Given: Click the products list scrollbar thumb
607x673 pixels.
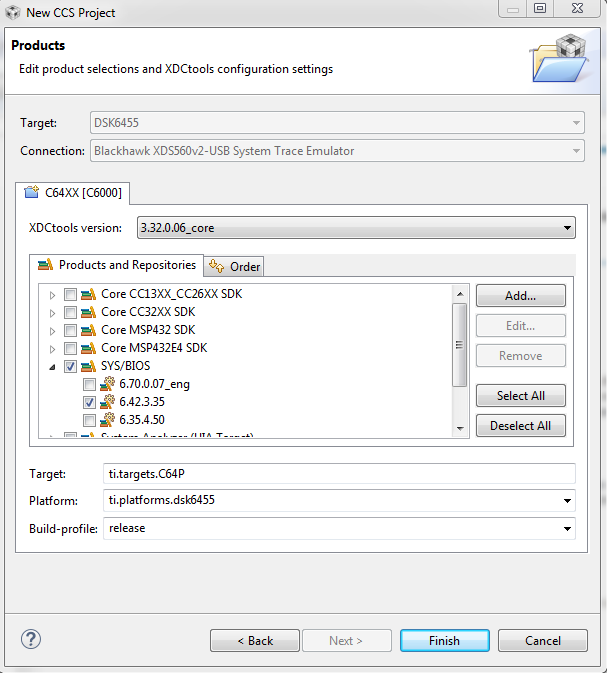Looking at the screenshot, I should pos(460,345).
